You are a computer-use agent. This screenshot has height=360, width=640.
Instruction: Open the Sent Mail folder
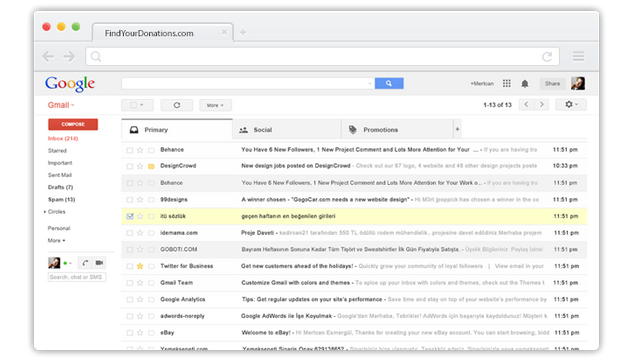pyautogui.click(x=60, y=175)
